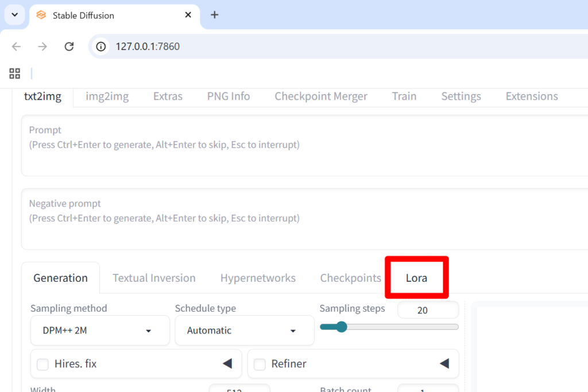Image resolution: width=588 pixels, height=392 pixels.
Task: Switch to the img2img tab
Action: 107,96
